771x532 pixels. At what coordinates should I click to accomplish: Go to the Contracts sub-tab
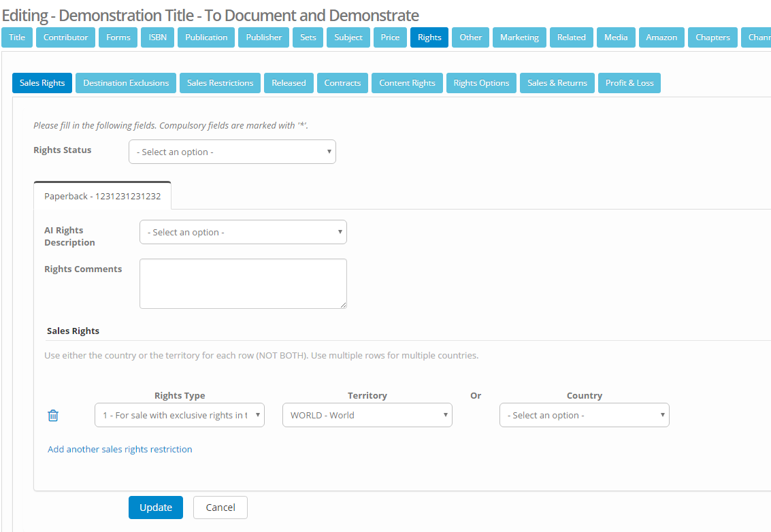(x=342, y=83)
